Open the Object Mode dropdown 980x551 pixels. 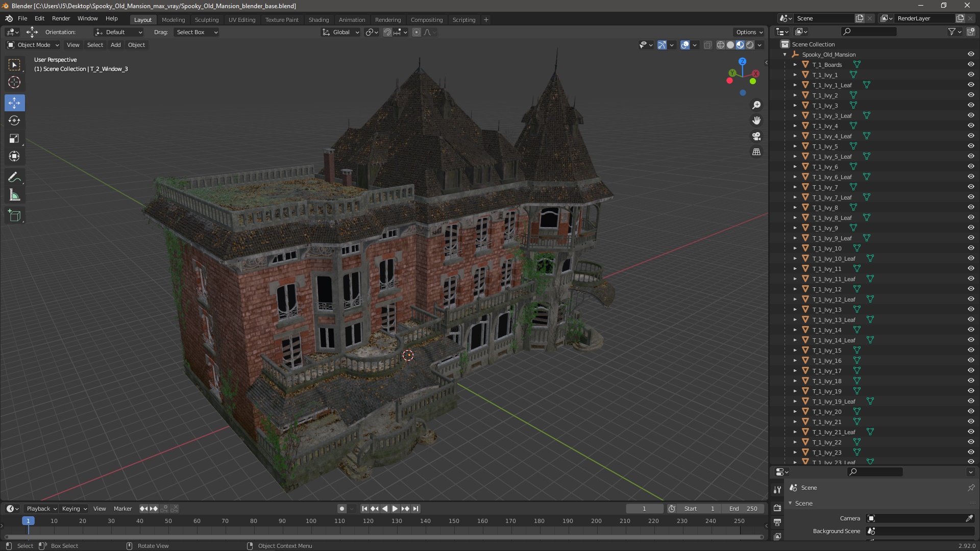(x=33, y=45)
